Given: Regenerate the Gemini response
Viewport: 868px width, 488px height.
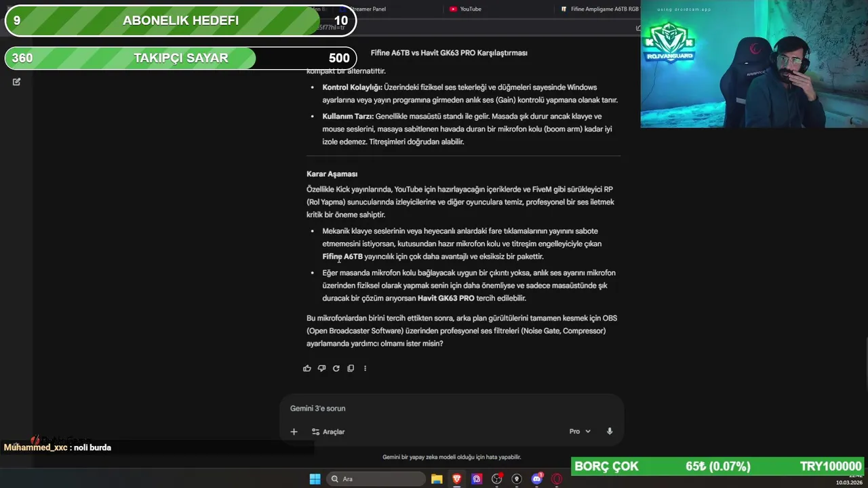Looking at the screenshot, I should coord(336,368).
